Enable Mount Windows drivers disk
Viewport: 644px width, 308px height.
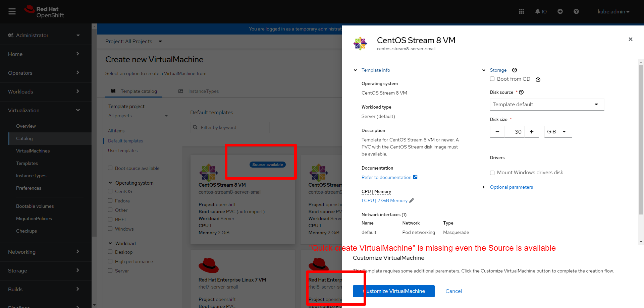pyautogui.click(x=492, y=173)
